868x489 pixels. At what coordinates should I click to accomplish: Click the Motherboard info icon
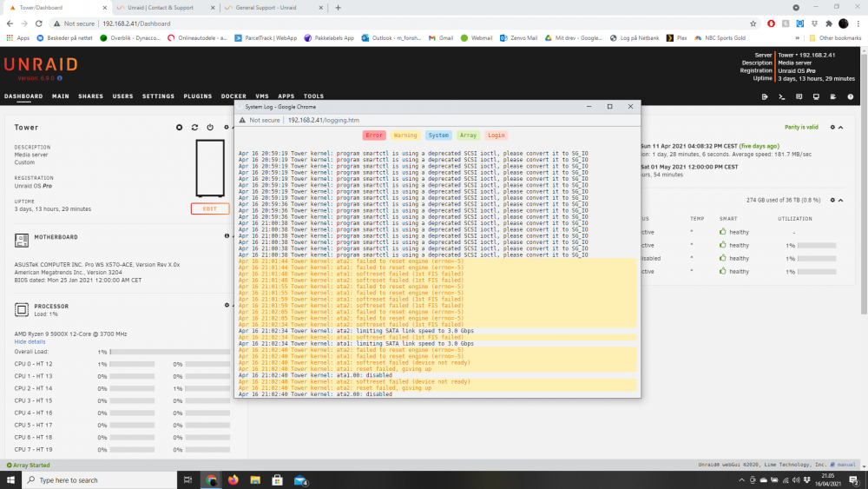[227, 236]
